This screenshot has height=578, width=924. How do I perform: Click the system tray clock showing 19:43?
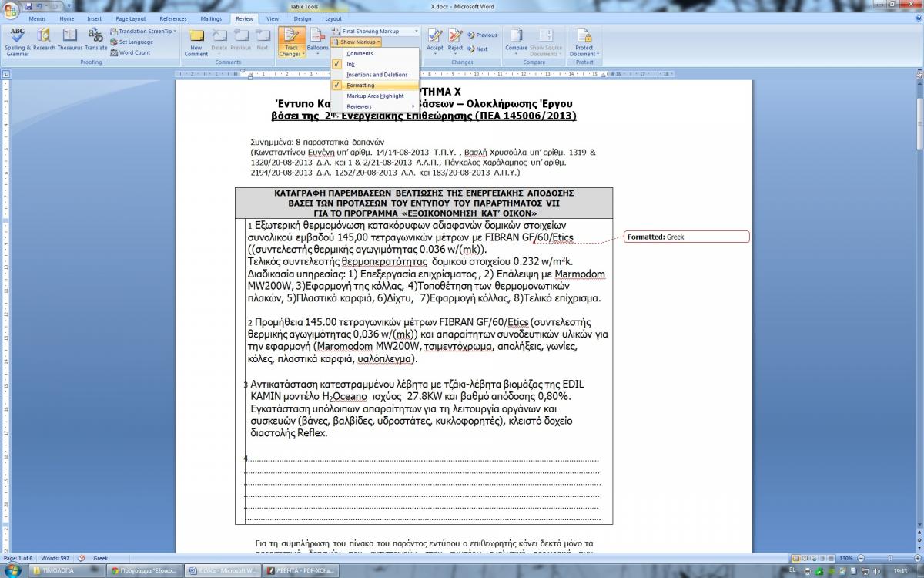coord(901,570)
